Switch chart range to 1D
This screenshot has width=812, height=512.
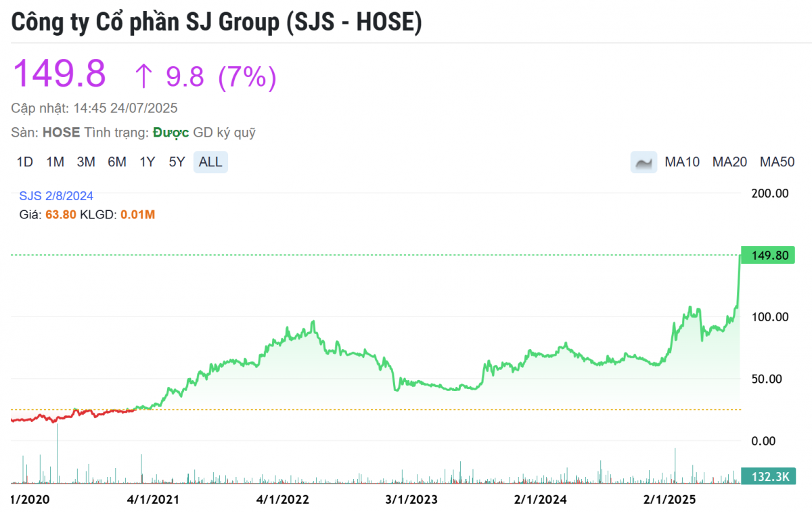click(x=25, y=162)
